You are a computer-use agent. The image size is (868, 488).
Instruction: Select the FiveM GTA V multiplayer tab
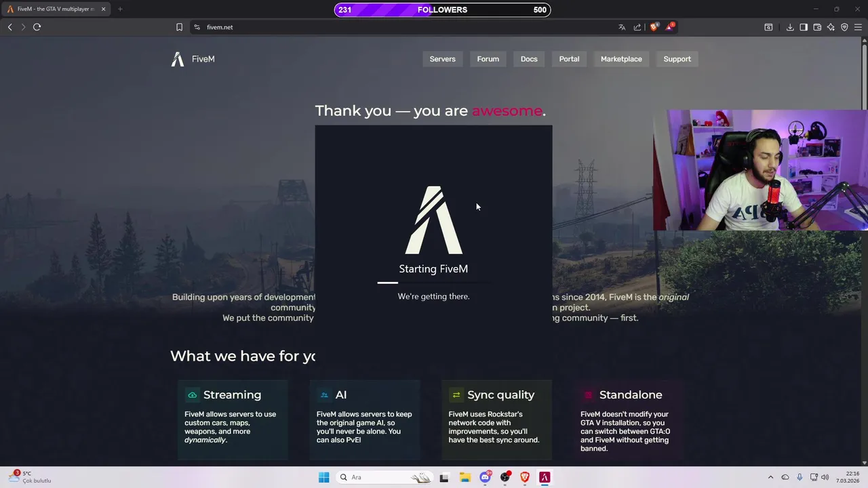pos(56,9)
